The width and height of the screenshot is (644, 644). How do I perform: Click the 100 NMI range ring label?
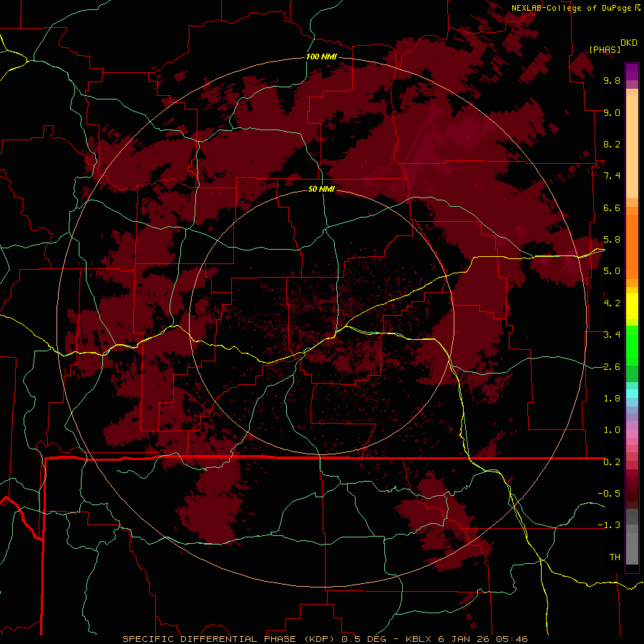coord(321,57)
